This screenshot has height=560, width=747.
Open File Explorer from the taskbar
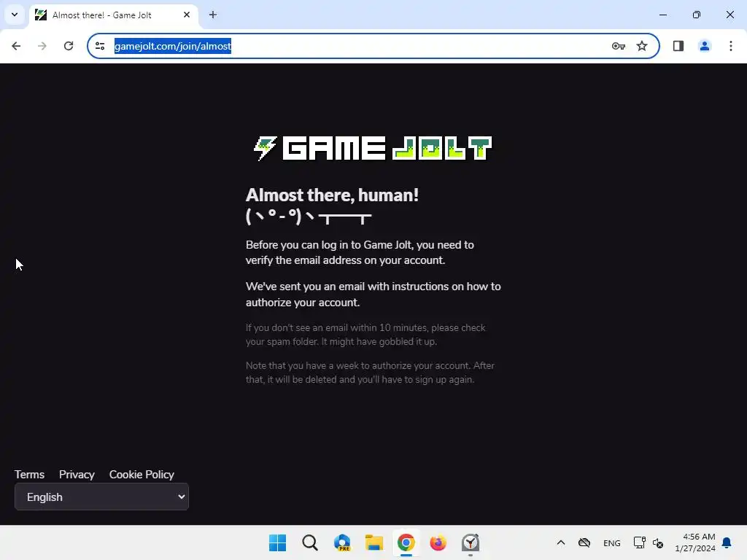tap(374, 542)
